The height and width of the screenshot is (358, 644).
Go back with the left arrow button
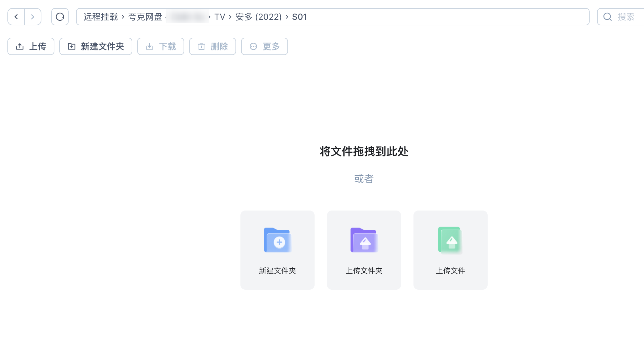pyautogui.click(x=16, y=17)
